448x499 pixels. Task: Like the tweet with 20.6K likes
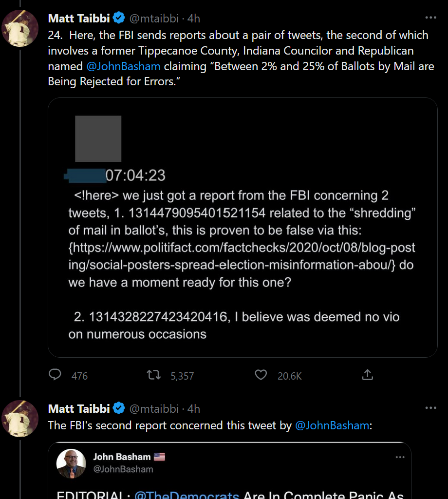pos(261,375)
